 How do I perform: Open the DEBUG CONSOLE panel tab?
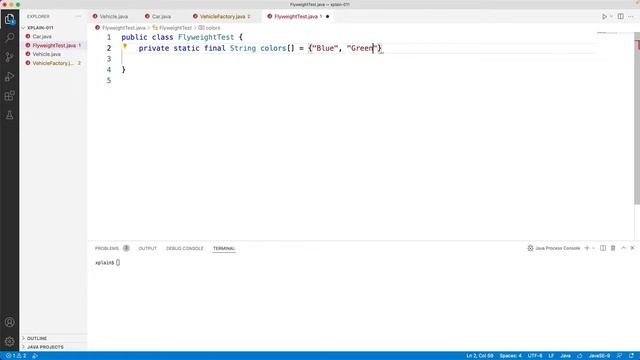click(x=184, y=248)
